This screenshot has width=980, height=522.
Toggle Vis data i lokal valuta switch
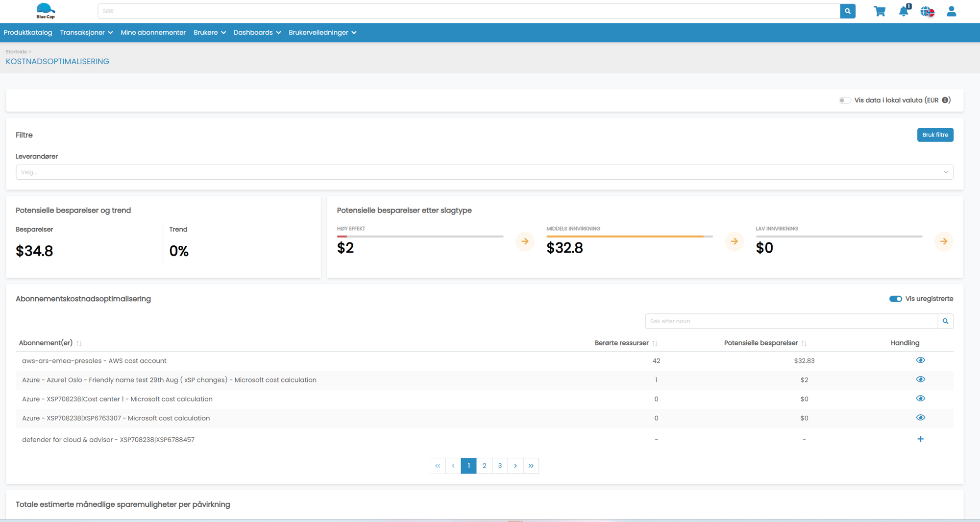(844, 100)
